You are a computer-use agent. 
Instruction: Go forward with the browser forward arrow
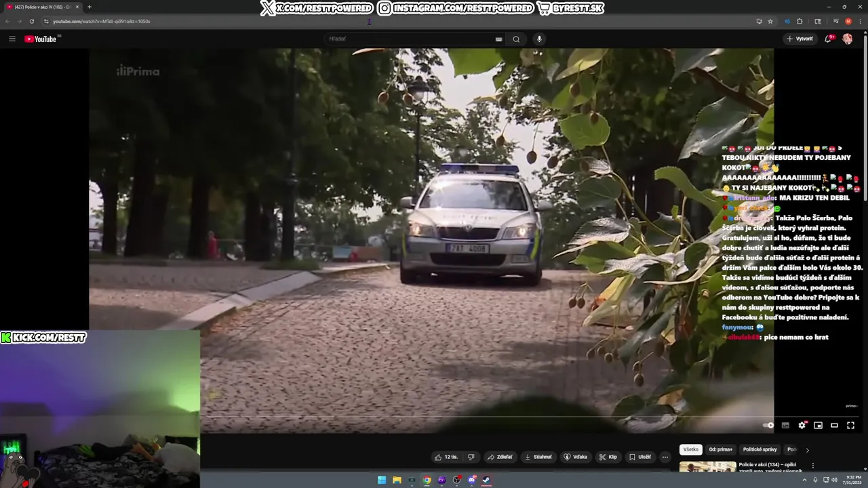(x=19, y=21)
